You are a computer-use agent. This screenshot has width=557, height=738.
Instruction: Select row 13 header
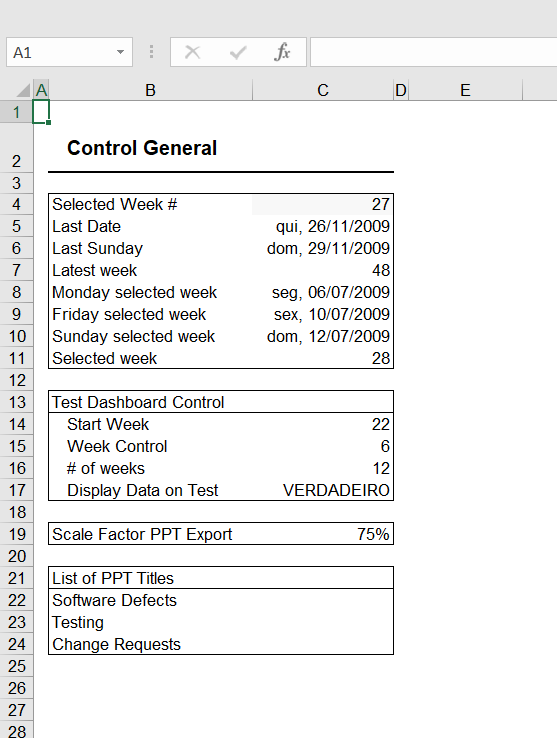pyautogui.click(x=16, y=402)
